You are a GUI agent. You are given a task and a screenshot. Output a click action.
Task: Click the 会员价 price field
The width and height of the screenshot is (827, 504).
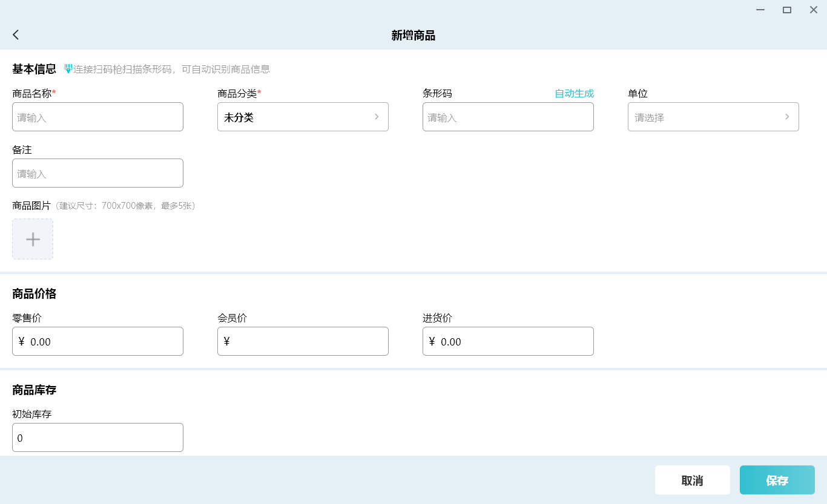click(303, 341)
